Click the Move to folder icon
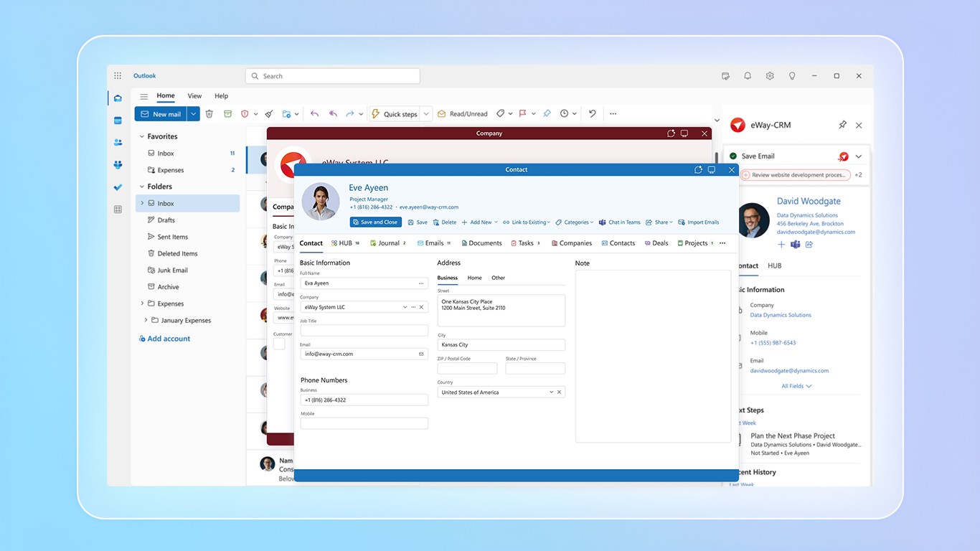 (x=287, y=113)
